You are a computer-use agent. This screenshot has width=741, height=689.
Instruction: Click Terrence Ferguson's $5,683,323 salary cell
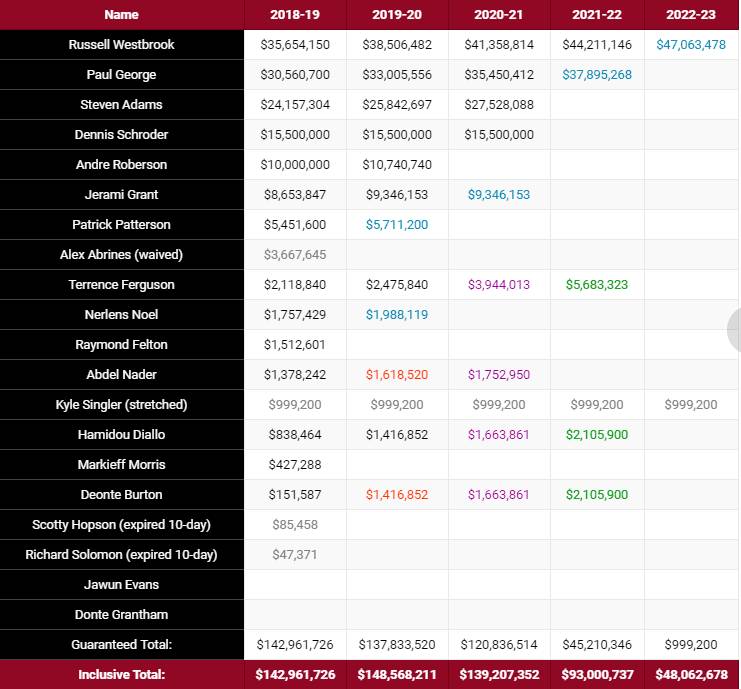tap(596, 285)
